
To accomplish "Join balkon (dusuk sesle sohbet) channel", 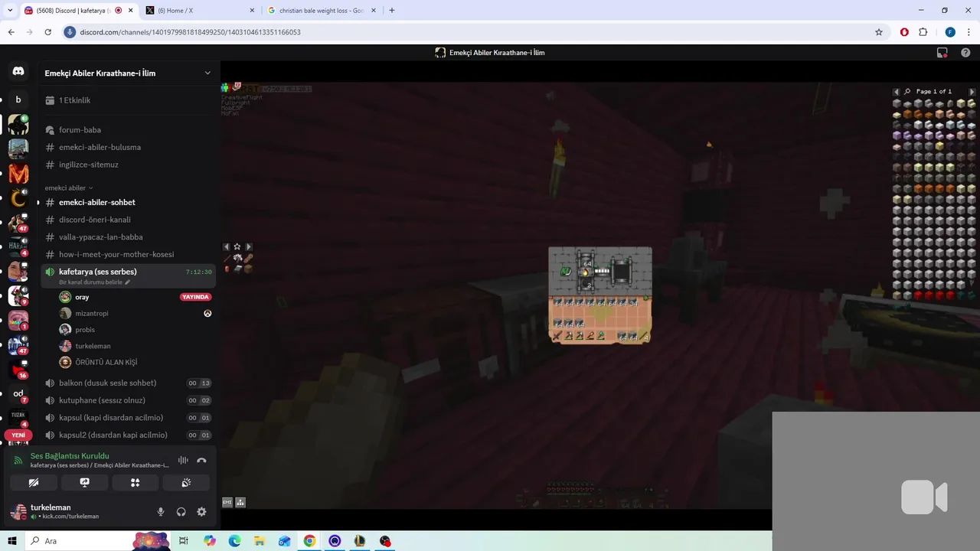I will (128, 383).
